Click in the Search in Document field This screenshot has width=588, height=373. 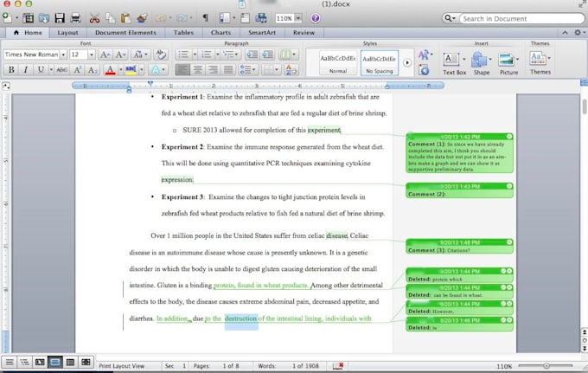click(x=521, y=18)
